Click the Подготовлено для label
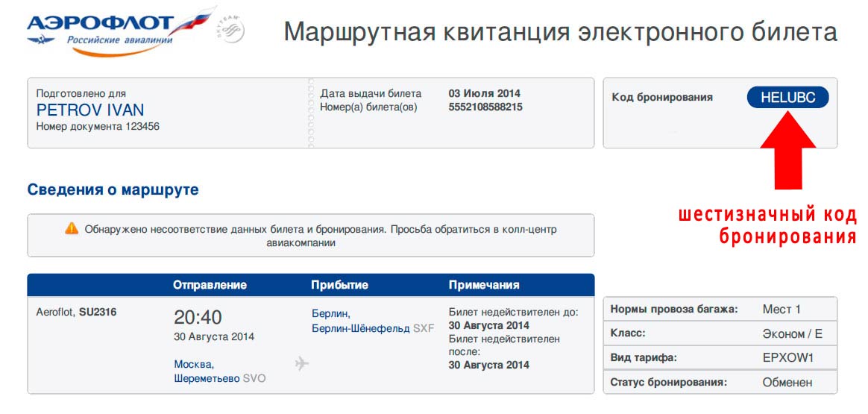Image resolution: width=868 pixels, height=414 pixels. [81, 93]
